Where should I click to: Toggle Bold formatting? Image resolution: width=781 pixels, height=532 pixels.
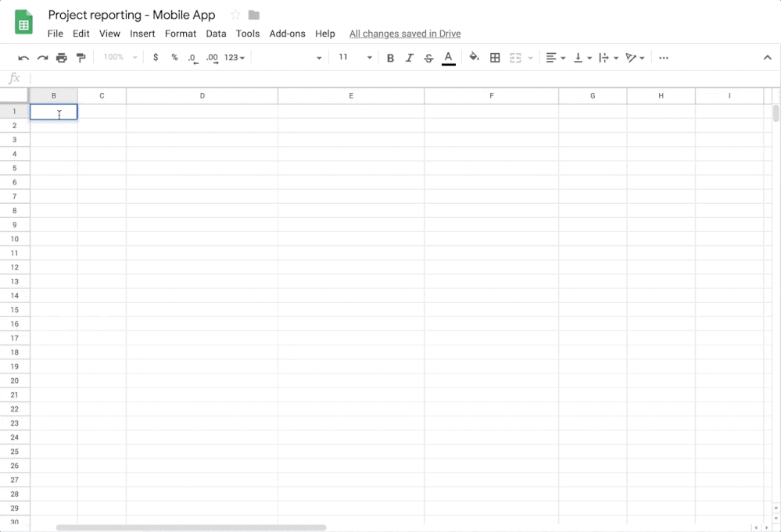pyautogui.click(x=391, y=58)
